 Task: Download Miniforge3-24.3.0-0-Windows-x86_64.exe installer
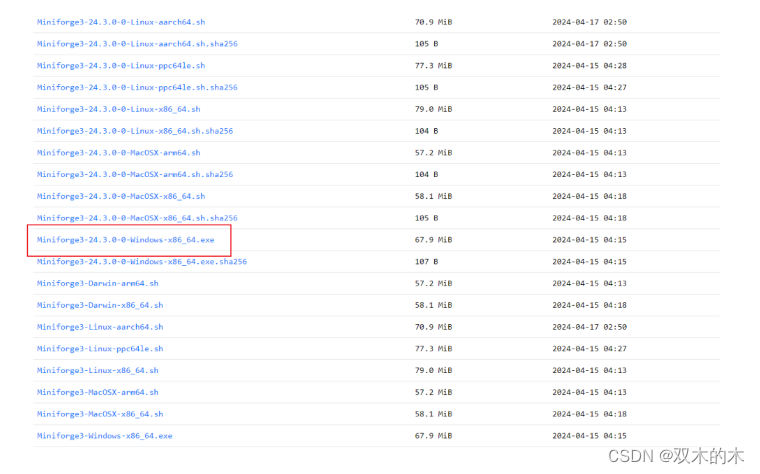click(x=126, y=240)
